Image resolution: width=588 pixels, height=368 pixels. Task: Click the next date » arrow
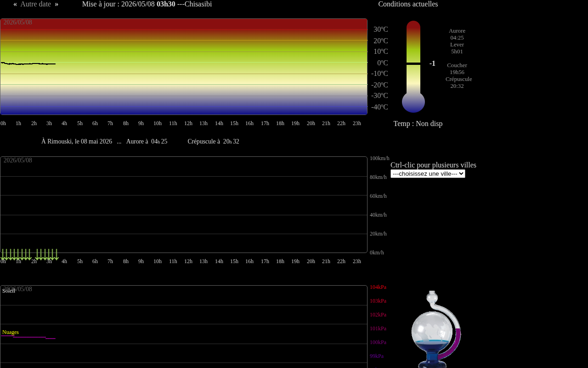57,4
